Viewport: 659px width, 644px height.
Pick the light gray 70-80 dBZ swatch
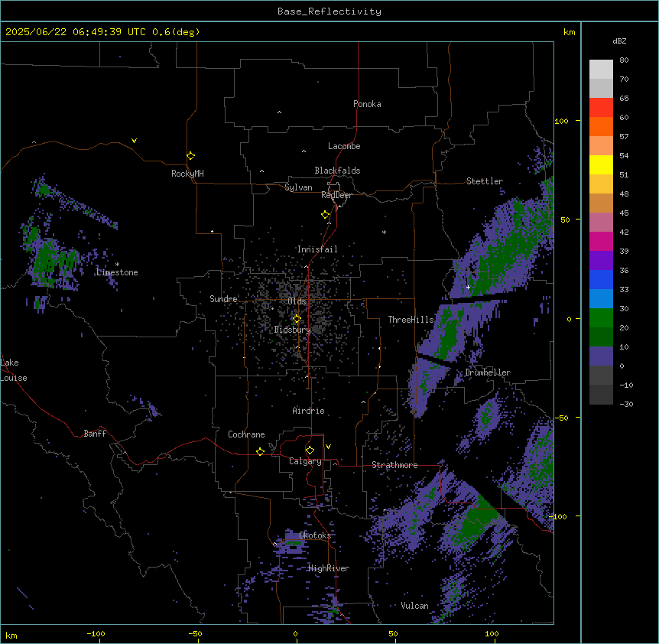(601, 70)
